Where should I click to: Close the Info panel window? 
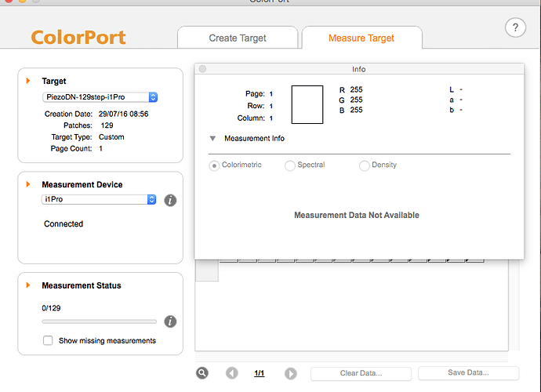(x=202, y=69)
